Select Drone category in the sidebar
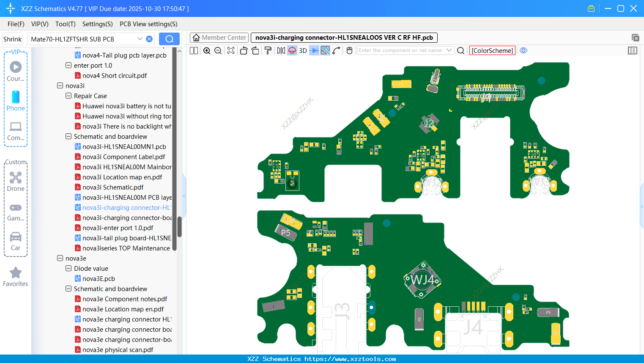The image size is (644, 363). point(16,181)
